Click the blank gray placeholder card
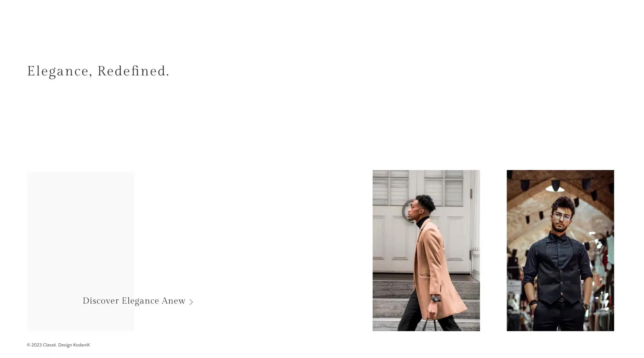 (80, 251)
